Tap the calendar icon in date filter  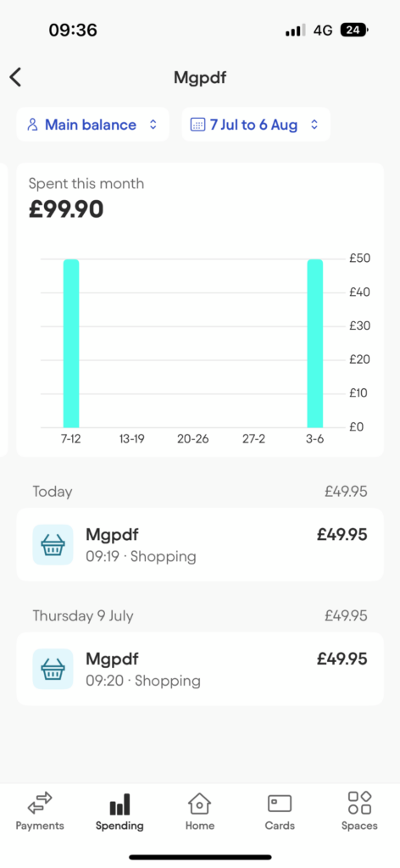pyautogui.click(x=197, y=125)
